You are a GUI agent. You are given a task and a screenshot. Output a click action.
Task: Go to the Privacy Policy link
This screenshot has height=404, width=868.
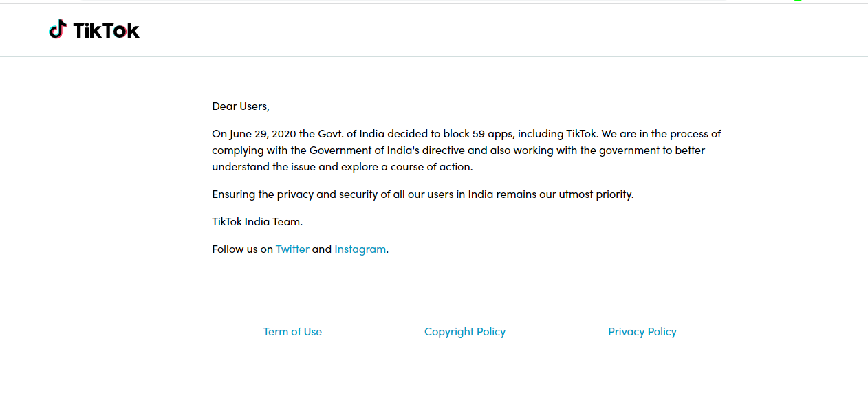[642, 331]
